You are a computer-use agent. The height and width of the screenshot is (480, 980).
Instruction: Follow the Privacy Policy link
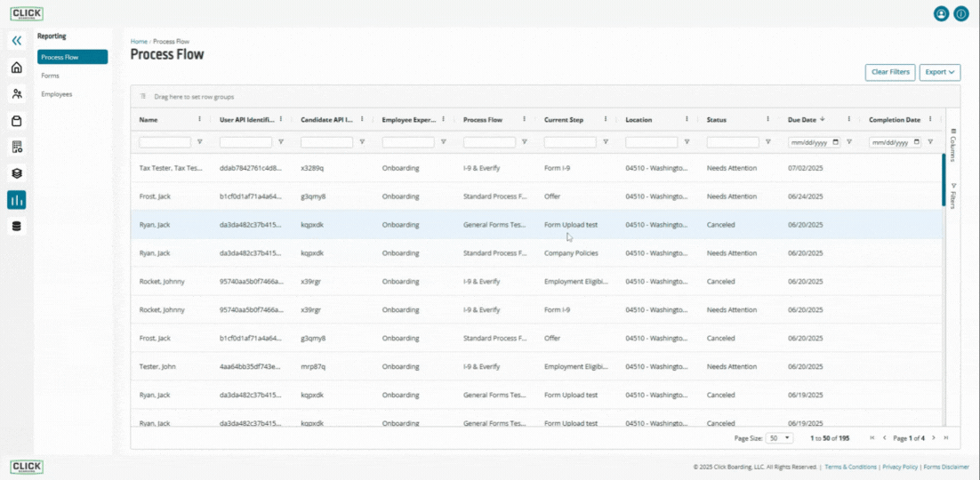tap(901, 467)
